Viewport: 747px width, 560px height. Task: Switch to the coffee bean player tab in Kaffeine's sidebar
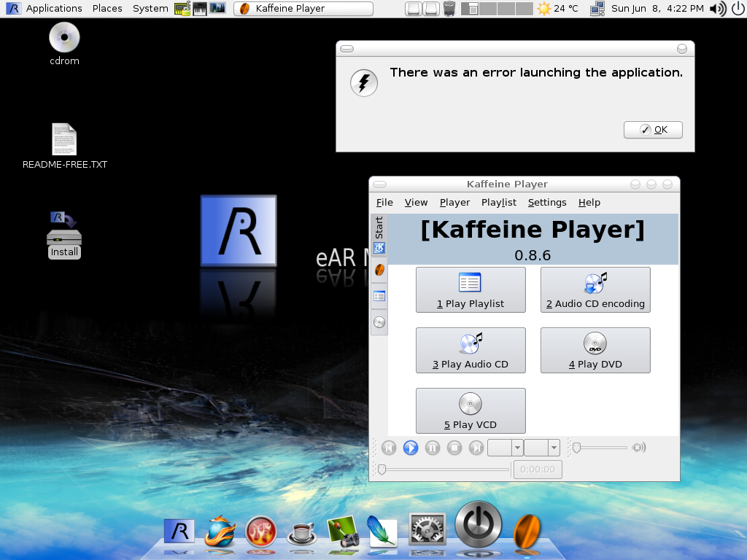[379, 270]
